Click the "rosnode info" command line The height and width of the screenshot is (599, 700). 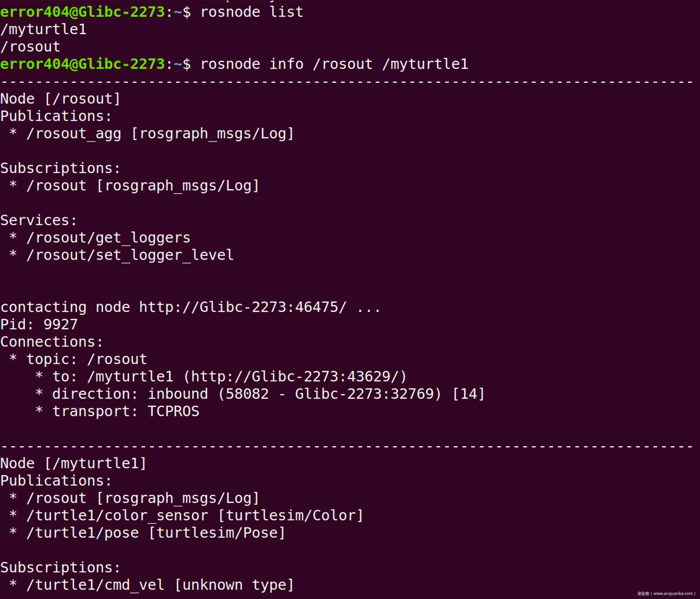(334, 64)
